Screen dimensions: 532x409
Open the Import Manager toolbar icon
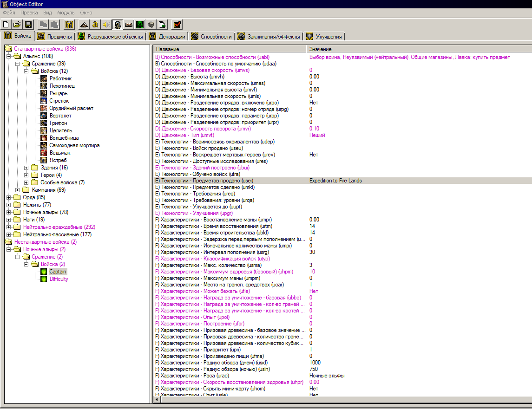tap(162, 25)
